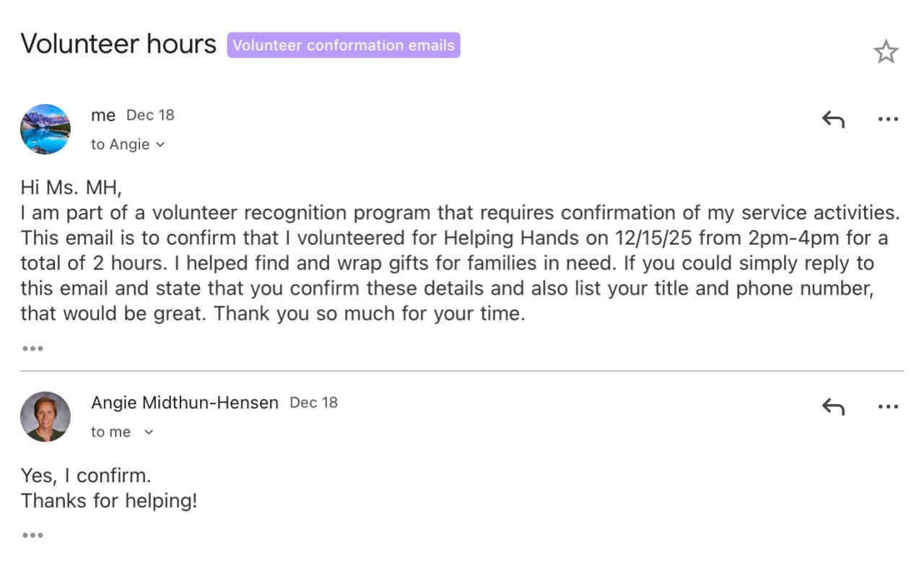924x563 pixels.
Task: Click the "Thanks for helping!" line
Action: (x=109, y=501)
